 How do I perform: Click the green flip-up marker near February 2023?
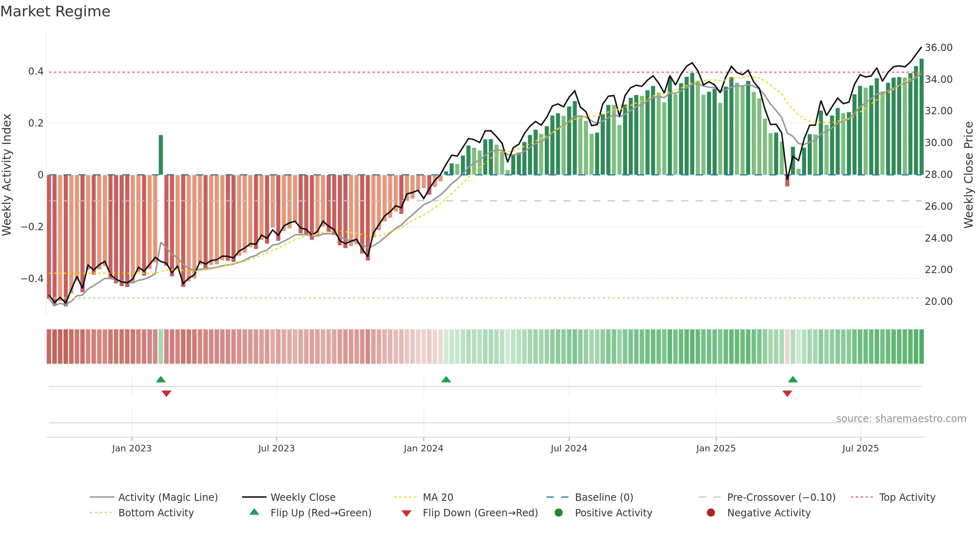click(x=161, y=379)
